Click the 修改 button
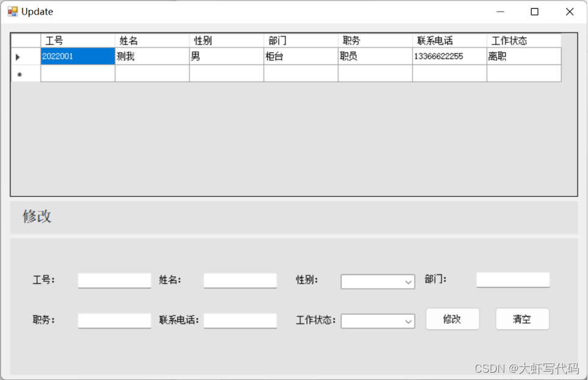This screenshot has height=380, width=588. [x=452, y=319]
